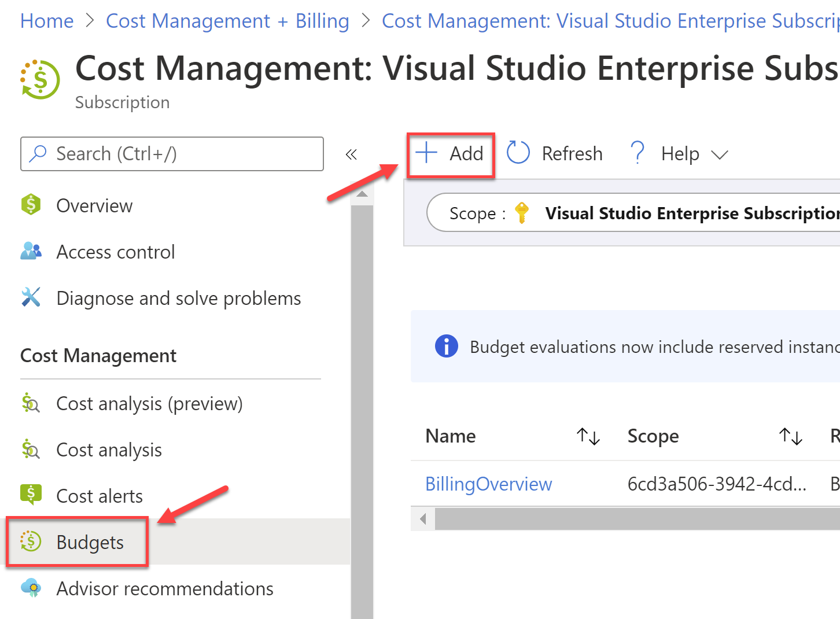Click the blue info icon
This screenshot has width=840, height=619.
[x=446, y=347]
